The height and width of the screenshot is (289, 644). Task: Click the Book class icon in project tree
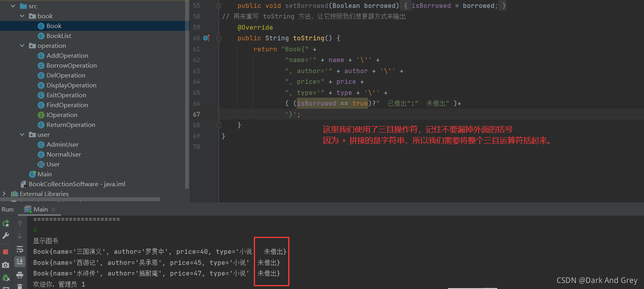point(41,26)
